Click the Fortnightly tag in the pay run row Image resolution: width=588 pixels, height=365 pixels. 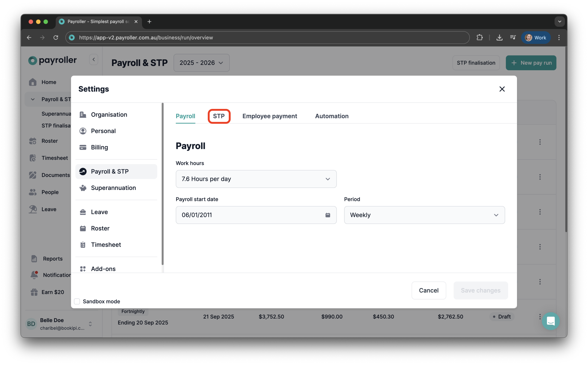133,311
